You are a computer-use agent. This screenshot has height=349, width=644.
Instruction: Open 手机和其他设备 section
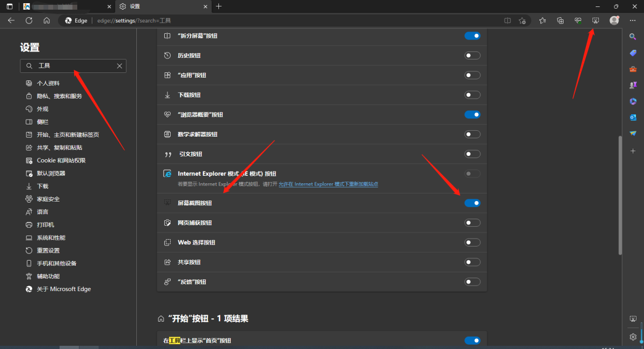(51, 263)
